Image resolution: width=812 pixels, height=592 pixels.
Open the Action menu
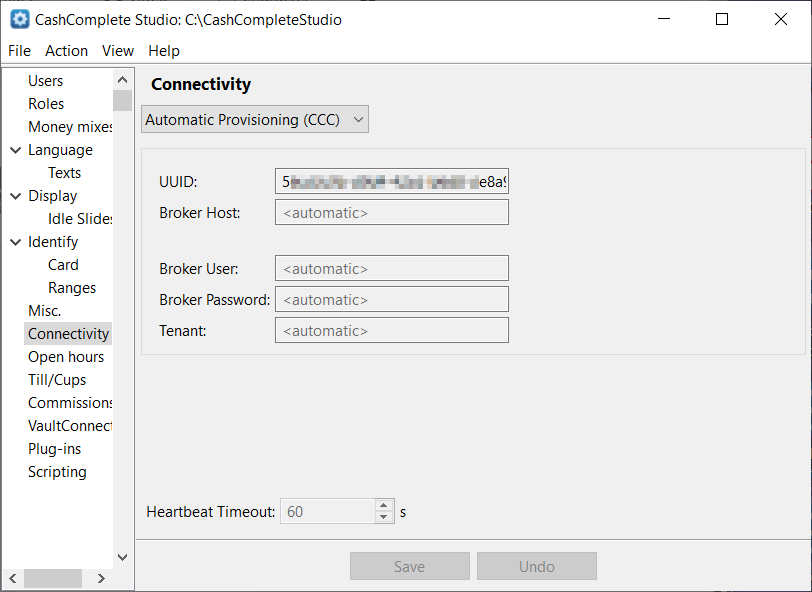click(x=66, y=51)
